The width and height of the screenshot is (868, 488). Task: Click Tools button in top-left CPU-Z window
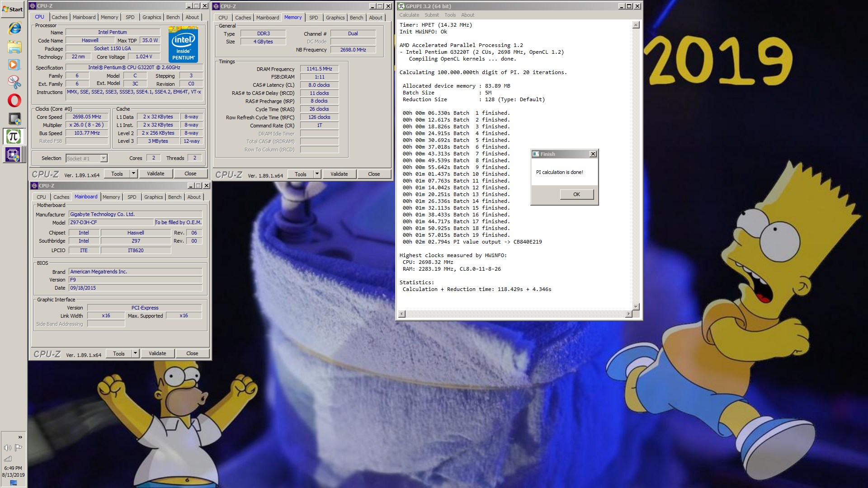coord(117,174)
